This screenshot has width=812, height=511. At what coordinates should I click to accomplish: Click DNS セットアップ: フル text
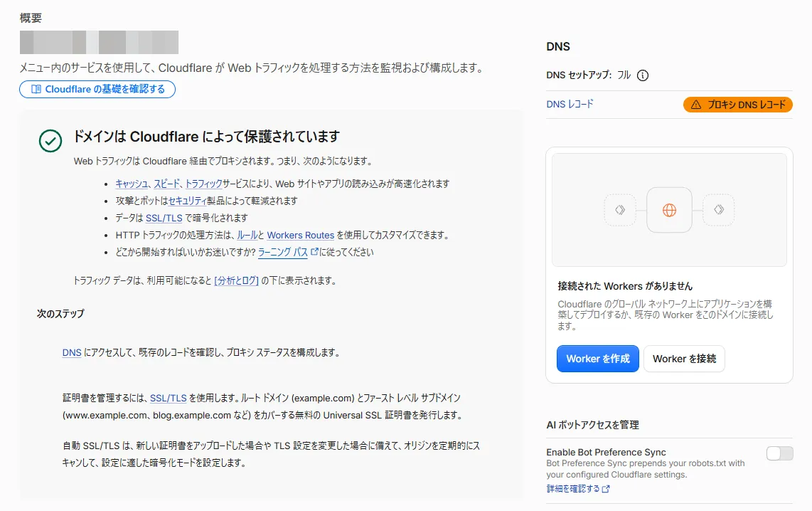pos(588,75)
